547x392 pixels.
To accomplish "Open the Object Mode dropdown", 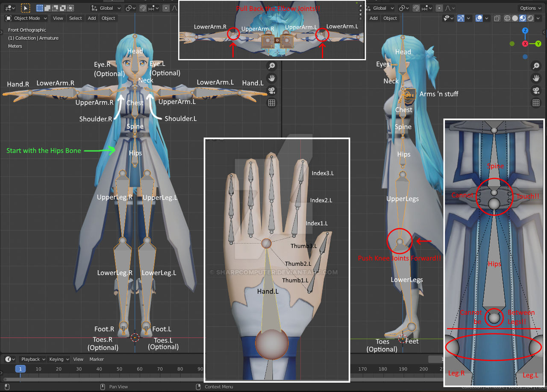I will click(26, 18).
